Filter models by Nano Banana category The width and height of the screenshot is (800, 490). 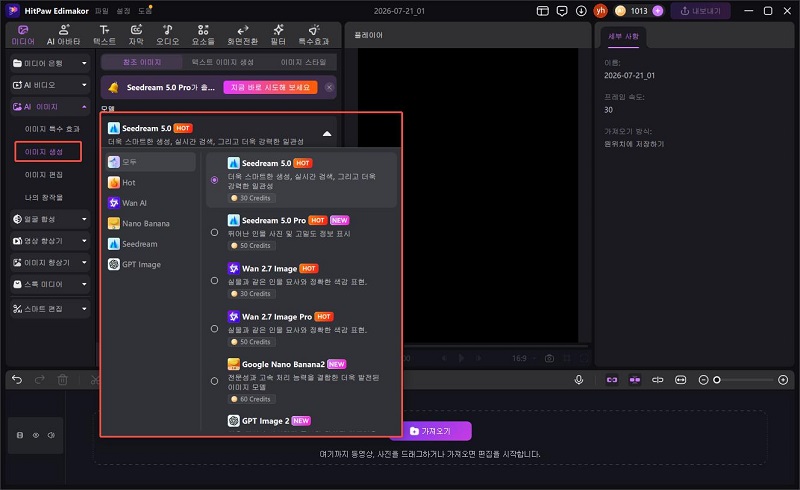point(151,223)
